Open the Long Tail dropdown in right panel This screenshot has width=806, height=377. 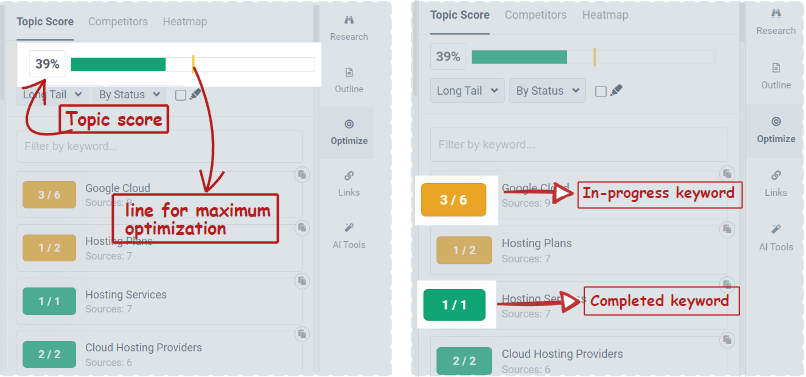467,91
